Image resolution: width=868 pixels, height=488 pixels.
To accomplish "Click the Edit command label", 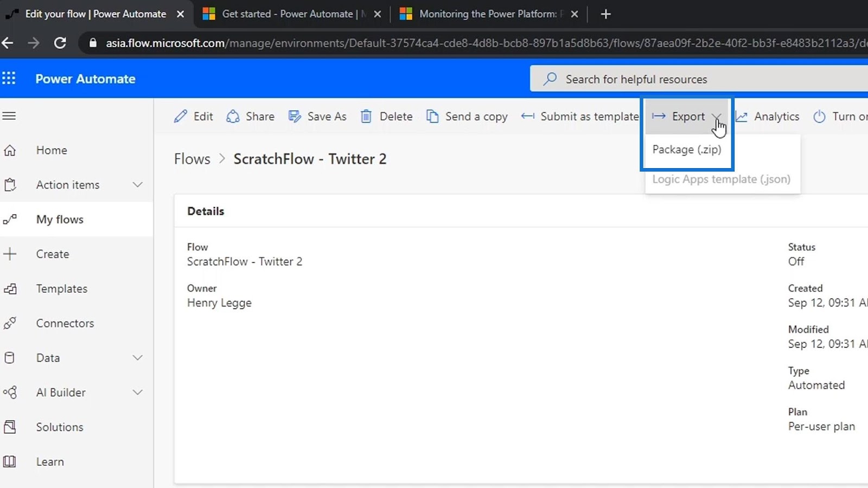I will click(x=203, y=117).
